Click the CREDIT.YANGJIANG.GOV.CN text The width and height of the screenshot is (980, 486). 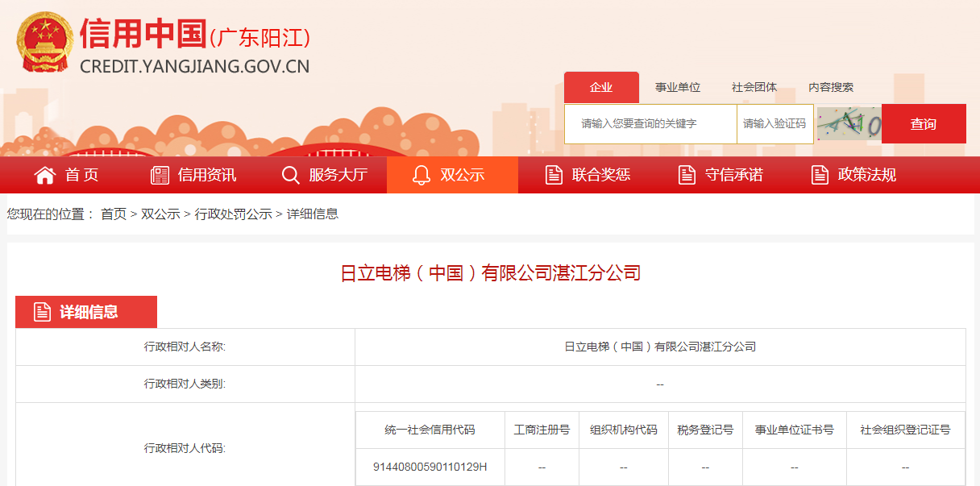point(194,66)
